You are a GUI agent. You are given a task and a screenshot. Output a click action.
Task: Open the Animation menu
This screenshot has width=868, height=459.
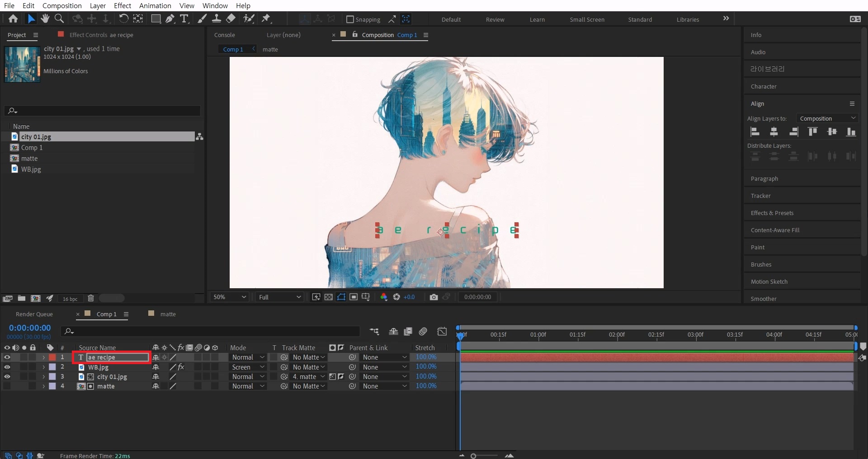click(x=155, y=5)
